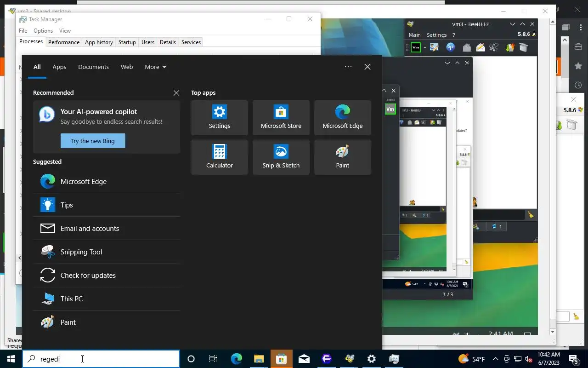Open Settings in Top apps grid

pyautogui.click(x=220, y=118)
